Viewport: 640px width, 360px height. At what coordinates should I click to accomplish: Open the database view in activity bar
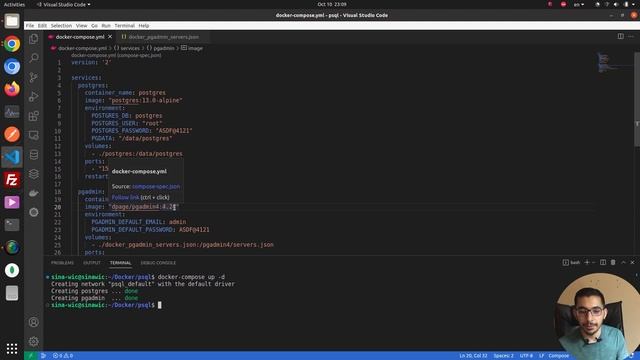34,155
